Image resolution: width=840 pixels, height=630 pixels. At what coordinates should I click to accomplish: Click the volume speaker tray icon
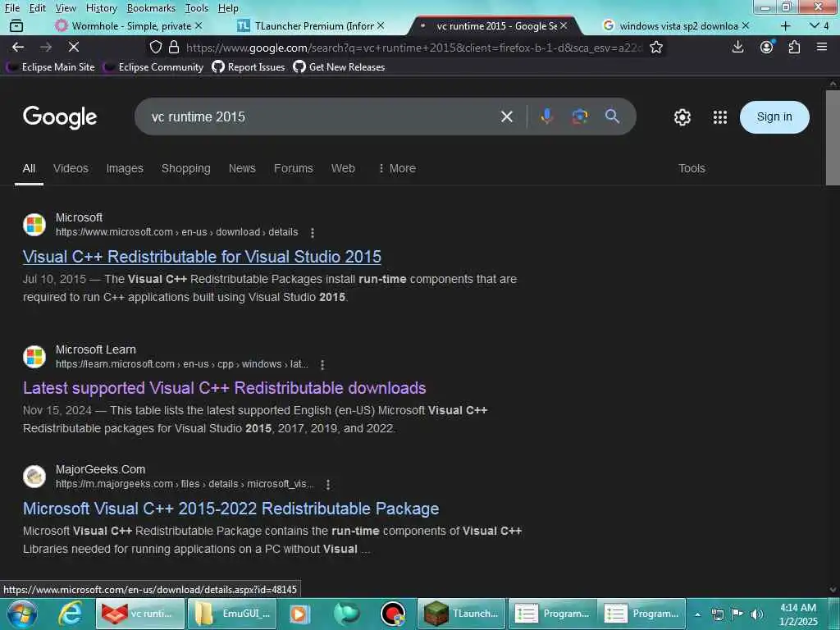pos(757,614)
